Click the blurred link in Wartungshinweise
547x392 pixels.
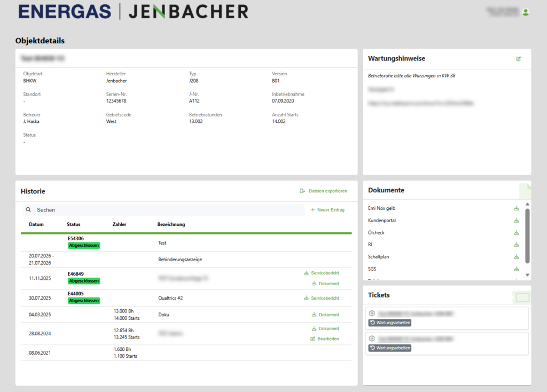[421, 103]
